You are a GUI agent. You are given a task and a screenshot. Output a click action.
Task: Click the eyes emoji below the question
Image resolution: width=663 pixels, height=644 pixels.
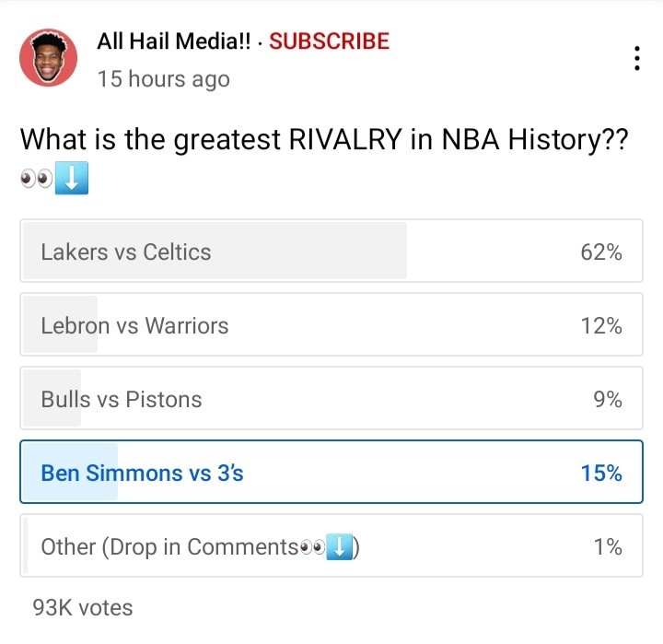36,181
